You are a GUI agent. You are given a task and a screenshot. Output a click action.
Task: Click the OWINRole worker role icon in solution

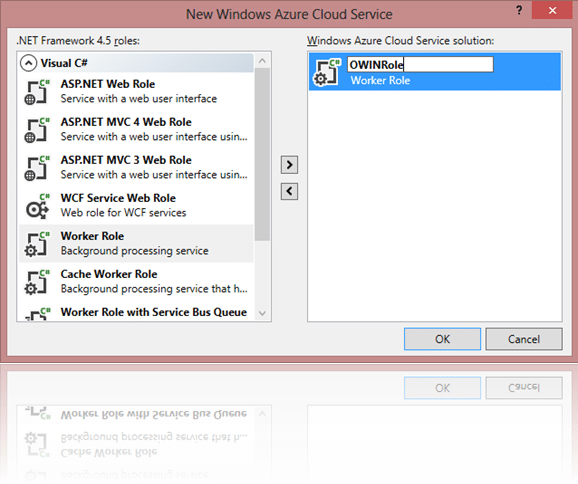[x=326, y=73]
